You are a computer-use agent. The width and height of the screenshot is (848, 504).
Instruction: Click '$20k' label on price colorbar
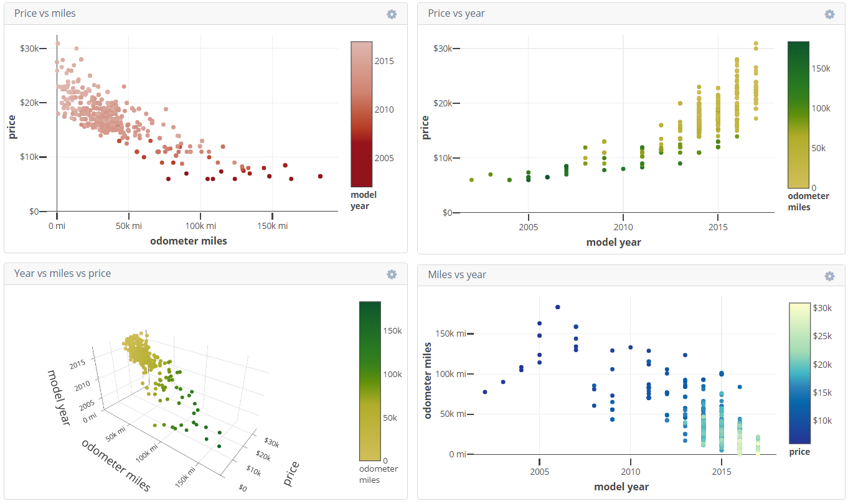coord(822,364)
